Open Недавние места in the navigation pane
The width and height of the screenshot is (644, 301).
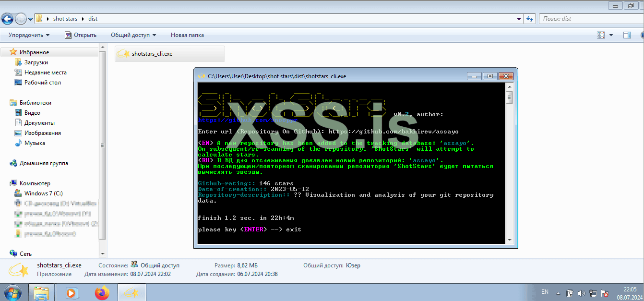(45, 72)
